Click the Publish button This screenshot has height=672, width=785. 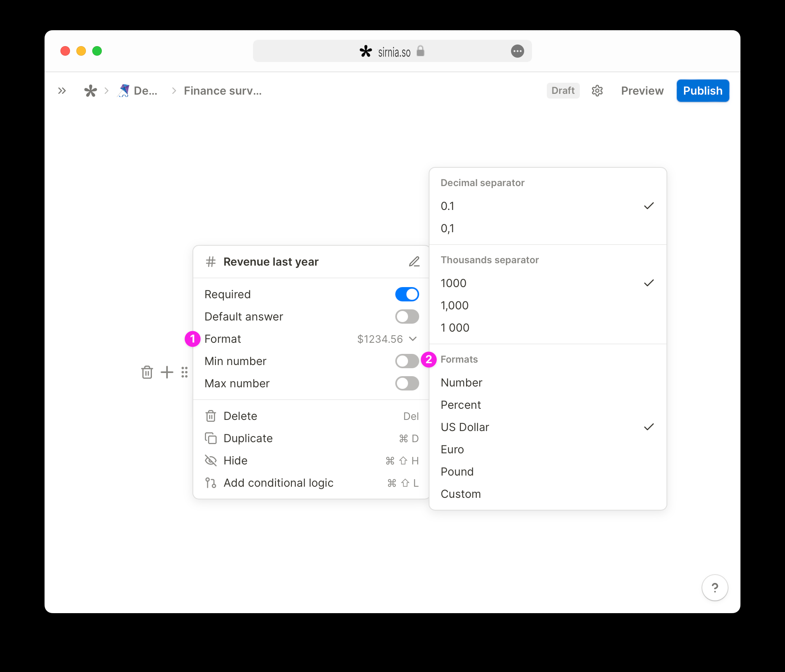coord(703,91)
